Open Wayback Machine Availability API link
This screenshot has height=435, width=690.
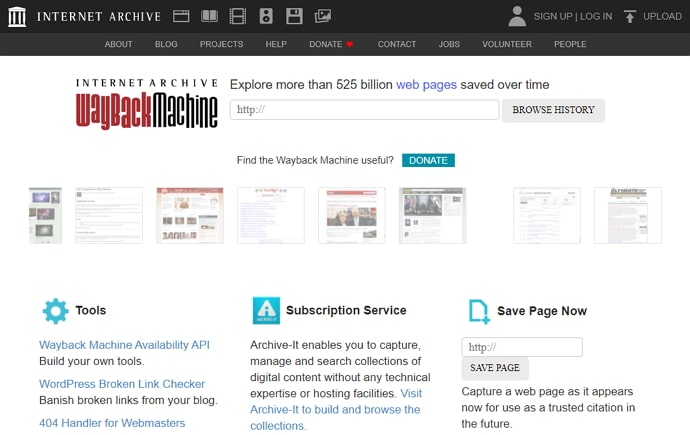pyautogui.click(x=124, y=345)
